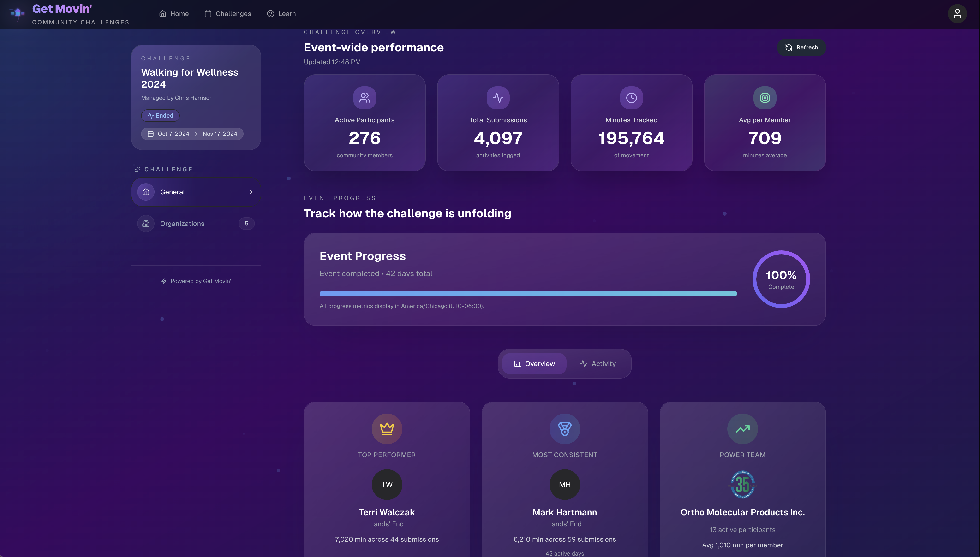Select the Total Submissions activity icon
This screenshot has width=980, height=557.
point(498,97)
